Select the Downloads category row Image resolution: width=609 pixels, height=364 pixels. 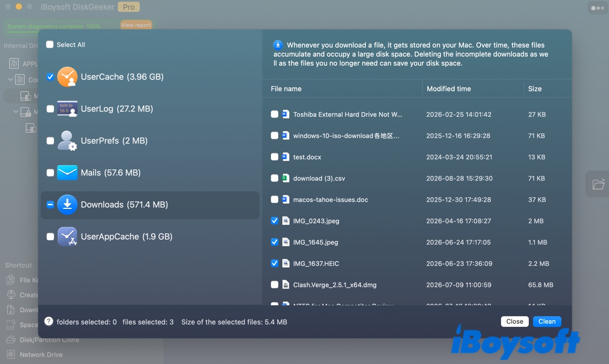(150, 205)
